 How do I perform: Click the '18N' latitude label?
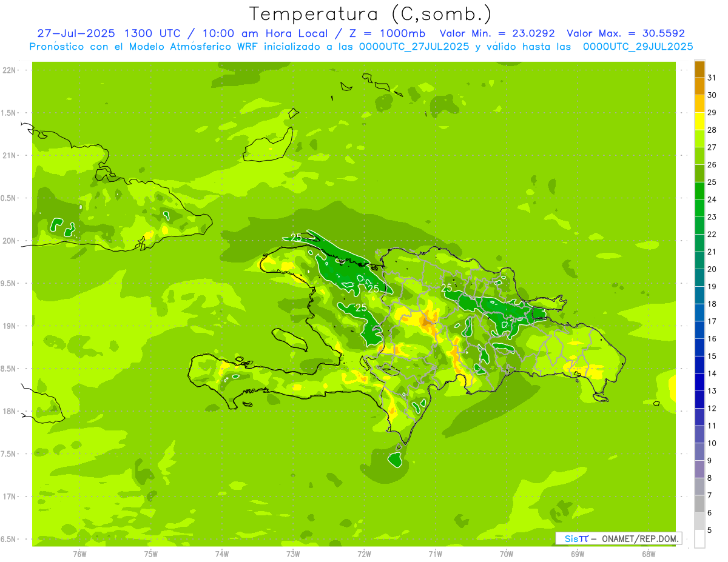click(x=10, y=411)
